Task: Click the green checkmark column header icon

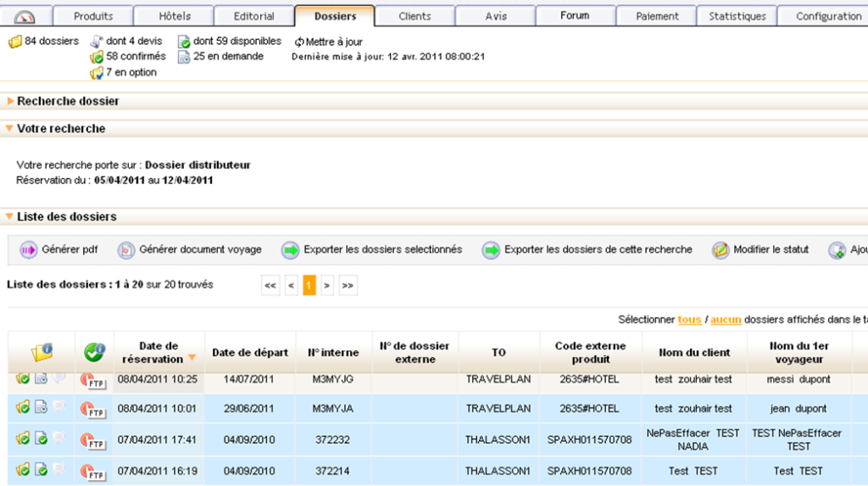Action: 94,352
